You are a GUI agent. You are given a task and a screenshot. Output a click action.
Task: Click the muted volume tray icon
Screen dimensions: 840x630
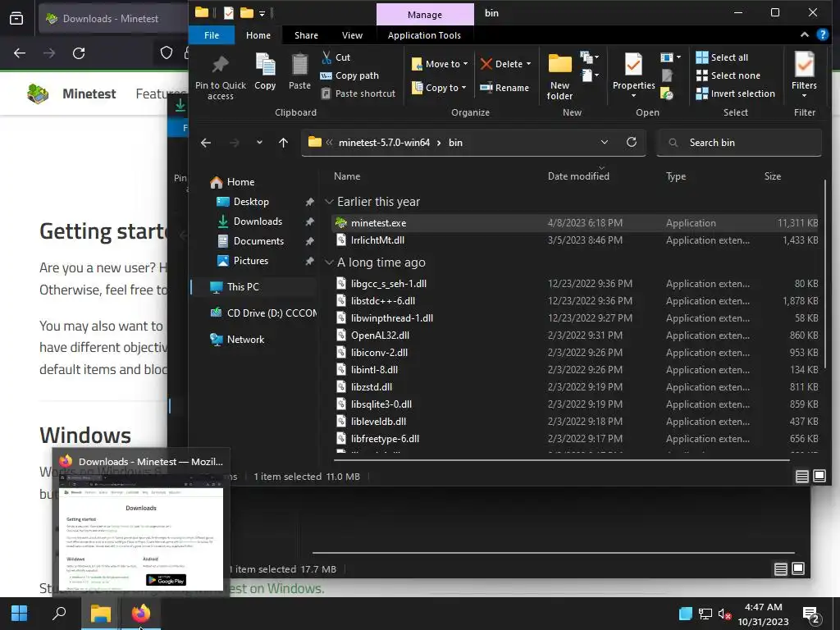pos(724,614)
